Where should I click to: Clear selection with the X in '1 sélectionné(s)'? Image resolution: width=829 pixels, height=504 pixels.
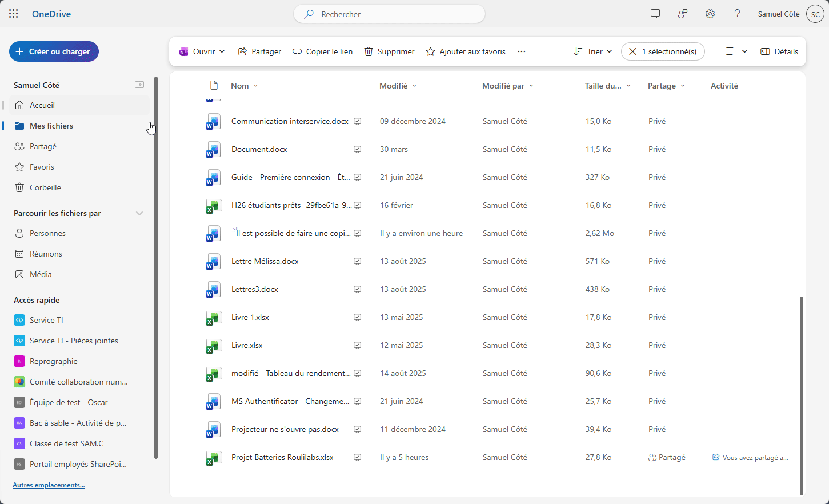[632, 51]
